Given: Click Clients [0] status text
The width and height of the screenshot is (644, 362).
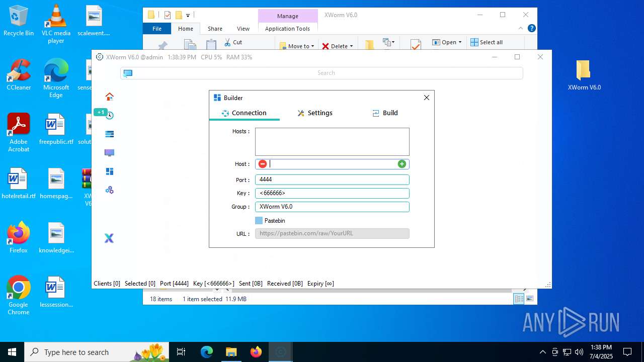Looking at the screenshot, I should click(107, 284).
